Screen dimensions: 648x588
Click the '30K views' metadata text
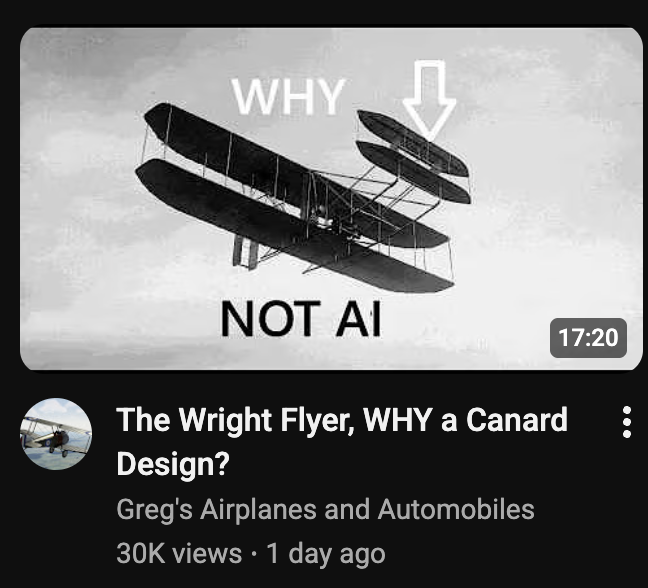[x=179, y=553]
